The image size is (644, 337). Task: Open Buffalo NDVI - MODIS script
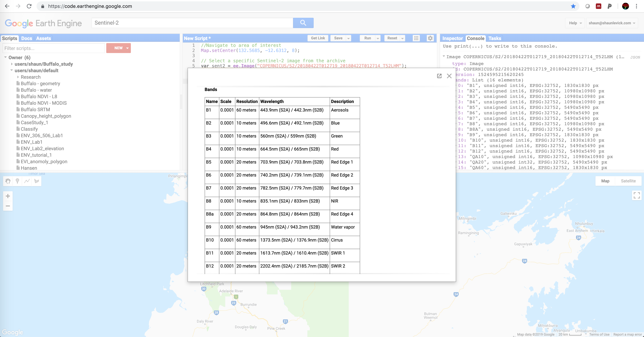point(44,103)
